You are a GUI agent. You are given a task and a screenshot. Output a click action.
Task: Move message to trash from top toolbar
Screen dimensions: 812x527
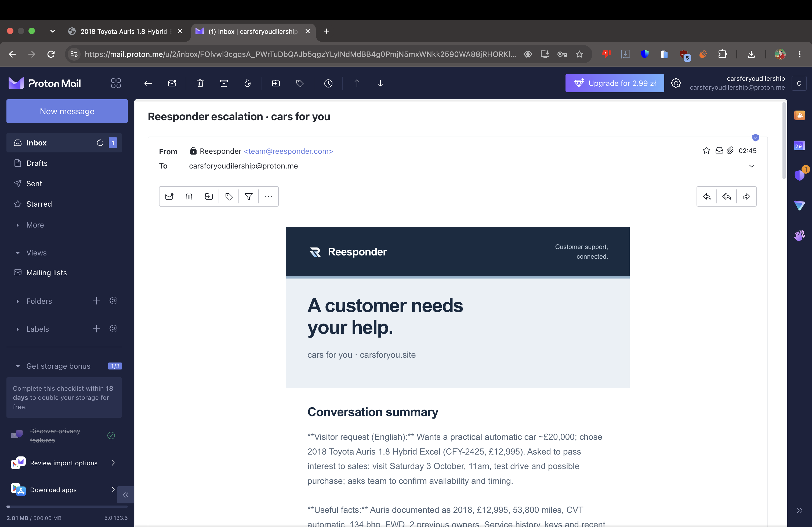tap(200, 83)
